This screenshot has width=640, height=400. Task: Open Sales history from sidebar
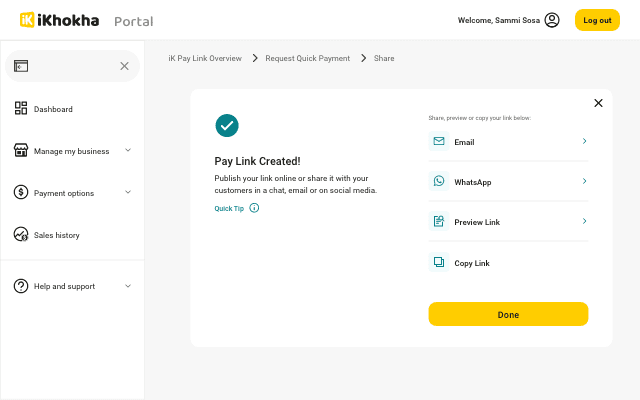[56, 235]
